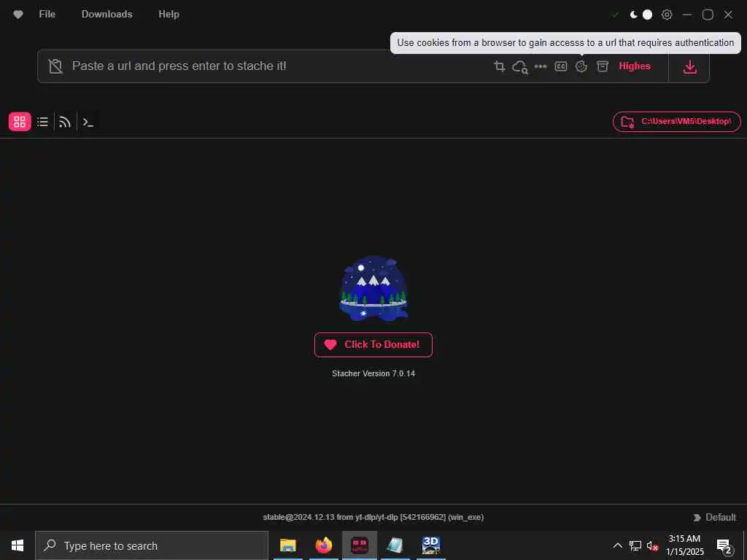747x560 pixels.
Task: Show hidden system tray icons
Action: click(x=617, y=545)
